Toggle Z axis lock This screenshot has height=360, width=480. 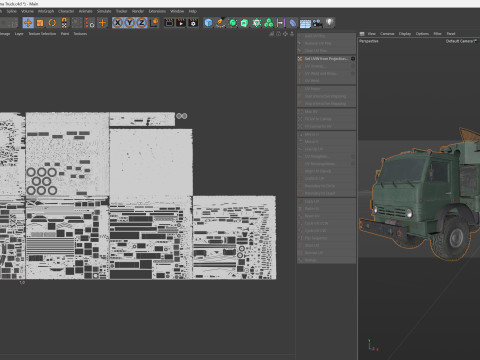point(141,23)
